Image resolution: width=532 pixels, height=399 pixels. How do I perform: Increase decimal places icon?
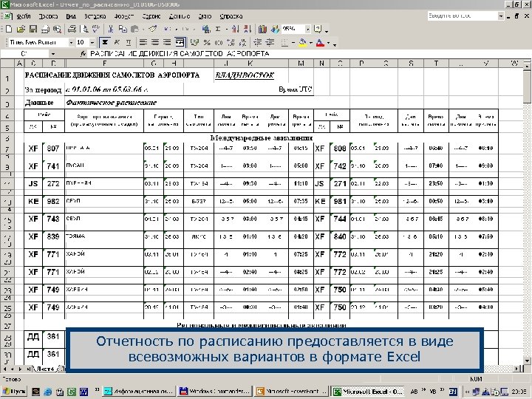point(231,42)
